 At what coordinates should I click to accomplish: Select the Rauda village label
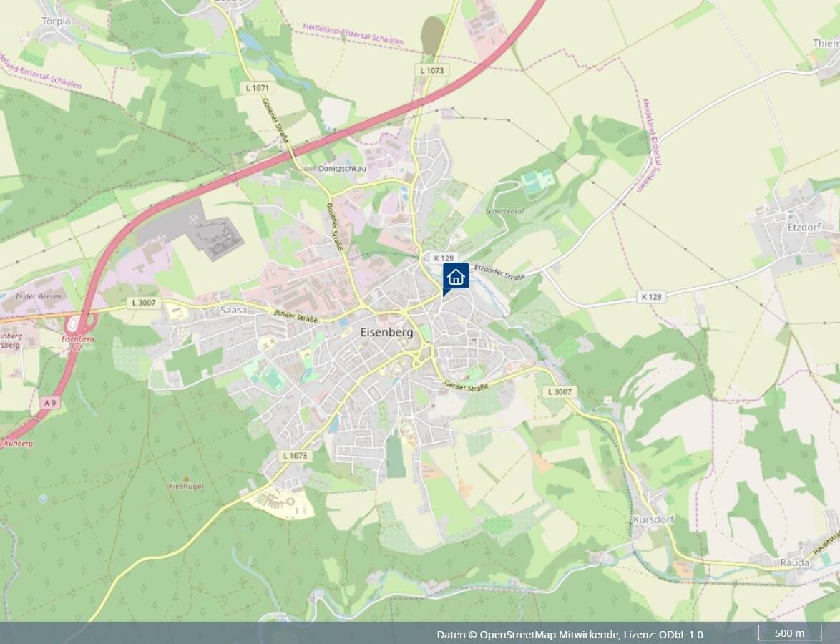click(x=794, y=562)
